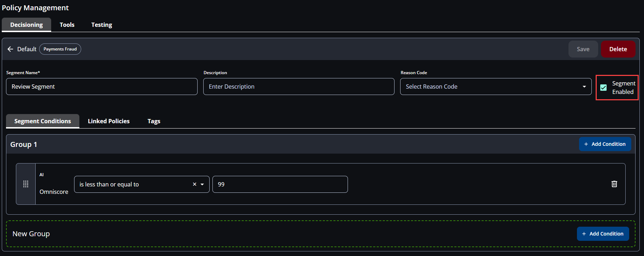Add Condition to New Group
Screen dimensions: 644x256
click(x=603, y=234)
